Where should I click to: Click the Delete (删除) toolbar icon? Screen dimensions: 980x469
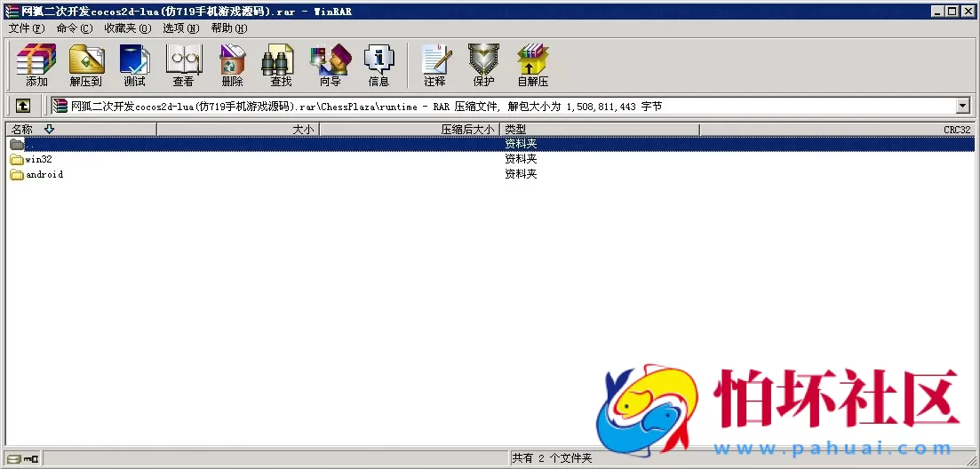pos(232,65)
